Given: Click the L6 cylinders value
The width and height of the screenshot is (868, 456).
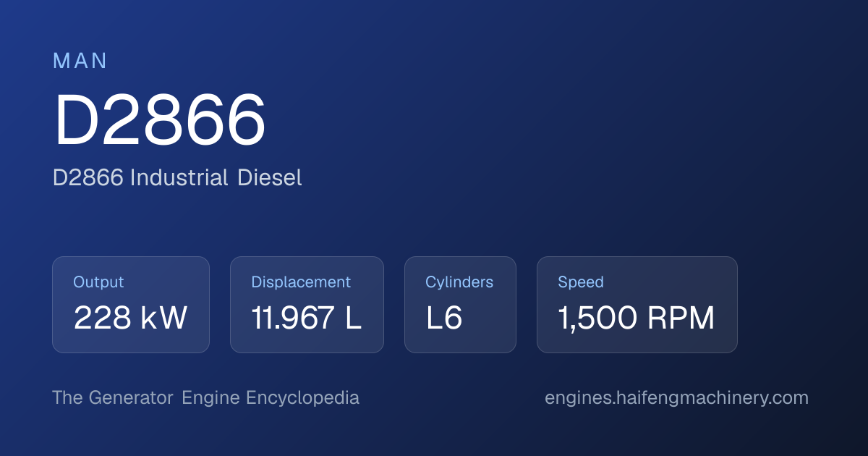Looking at the screenshot, I should tap(444, 318).
